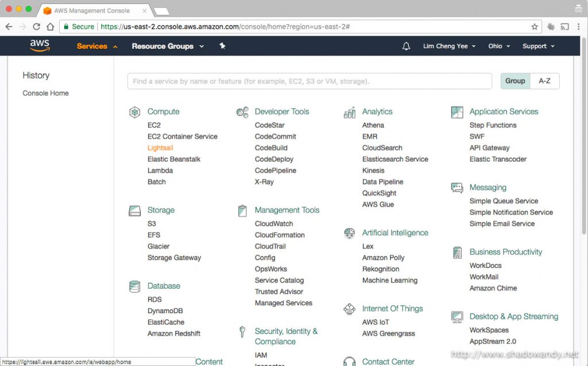Open the Amazon Chime service
The height and width of the screenshot is (366, 588).
(x=493, y=288)
